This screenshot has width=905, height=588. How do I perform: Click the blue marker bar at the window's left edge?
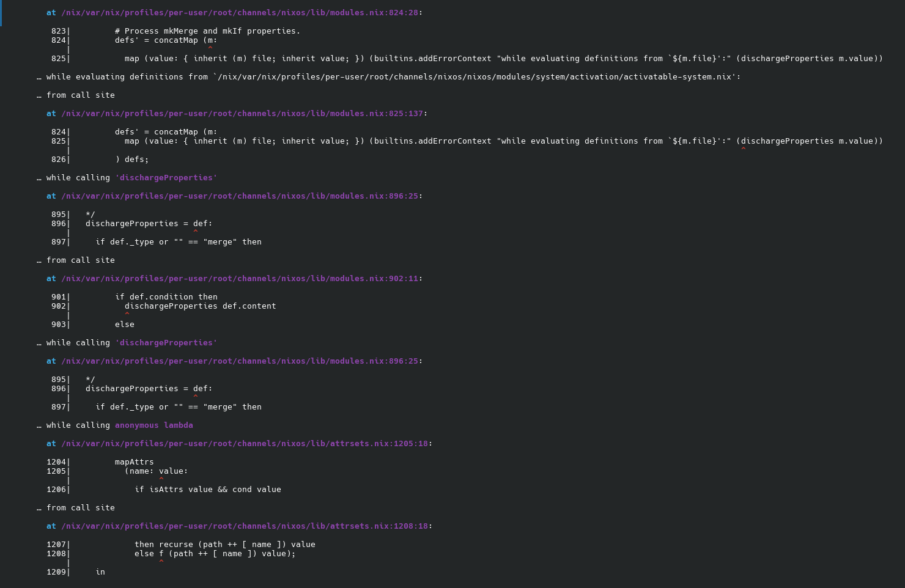coord(1,13)
